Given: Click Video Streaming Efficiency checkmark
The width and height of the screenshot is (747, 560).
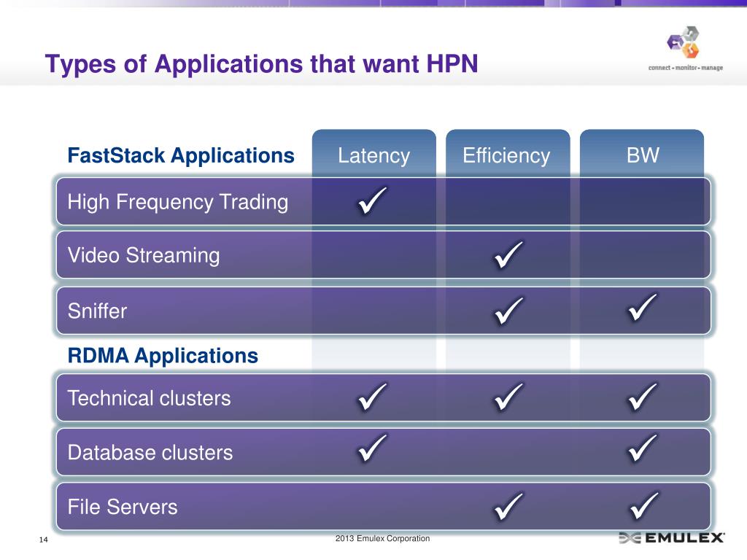Looking at the screenshot, I should (x=507, y=255).
